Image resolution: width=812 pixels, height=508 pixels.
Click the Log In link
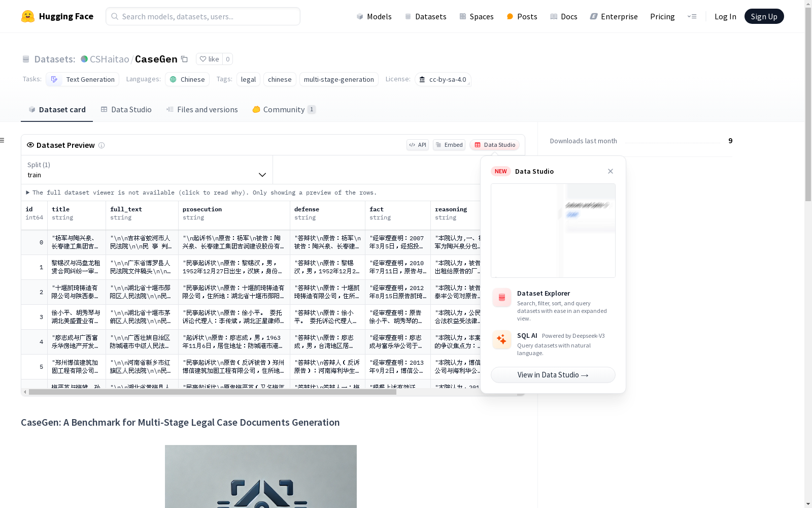(725, 16)
